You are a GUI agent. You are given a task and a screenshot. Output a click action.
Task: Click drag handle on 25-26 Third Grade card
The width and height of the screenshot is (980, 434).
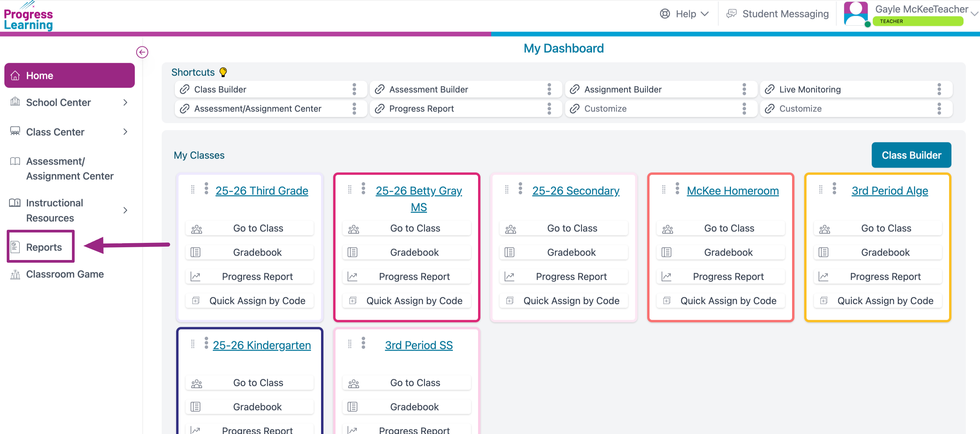pos(193,189)
